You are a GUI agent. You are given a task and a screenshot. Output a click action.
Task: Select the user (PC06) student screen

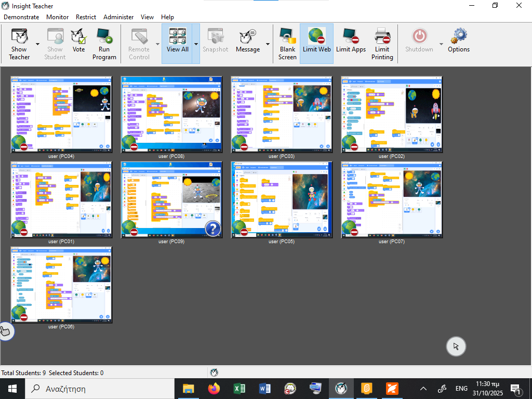[61, 285]
